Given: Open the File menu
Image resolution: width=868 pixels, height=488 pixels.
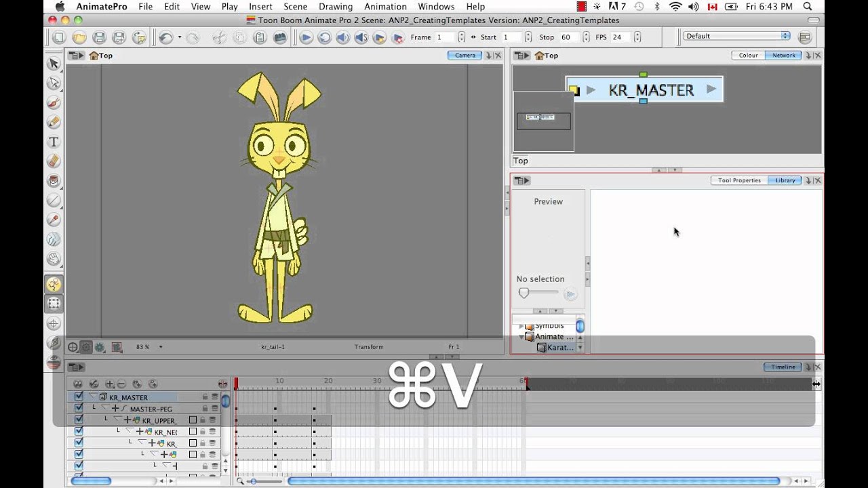Looking at the screenshot, I should click(x=146, y=7).
